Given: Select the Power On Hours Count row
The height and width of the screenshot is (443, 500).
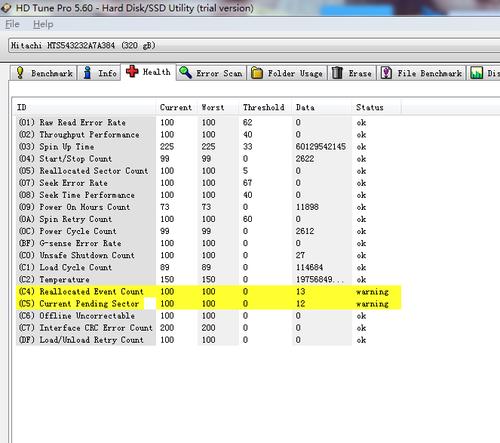Looking at the screenshot, I should point(209,207).
